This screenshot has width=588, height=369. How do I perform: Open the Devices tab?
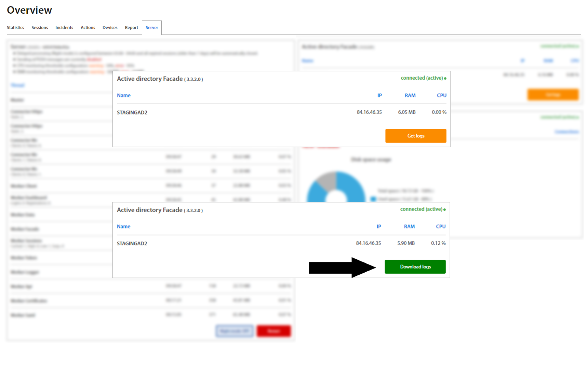[x=110, y=28]
